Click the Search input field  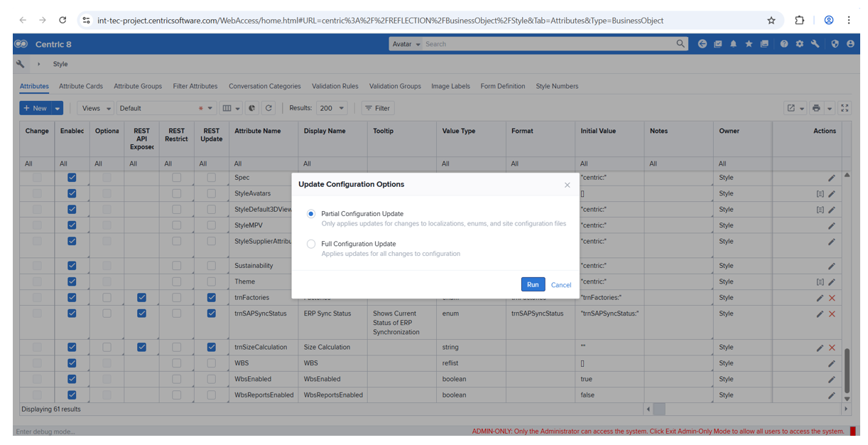pos(548,44)
